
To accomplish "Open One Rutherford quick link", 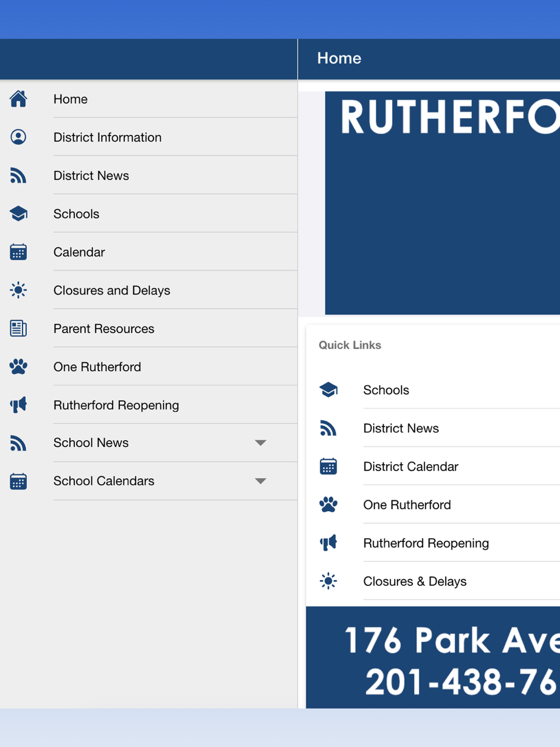I will (x=433, y=505).
